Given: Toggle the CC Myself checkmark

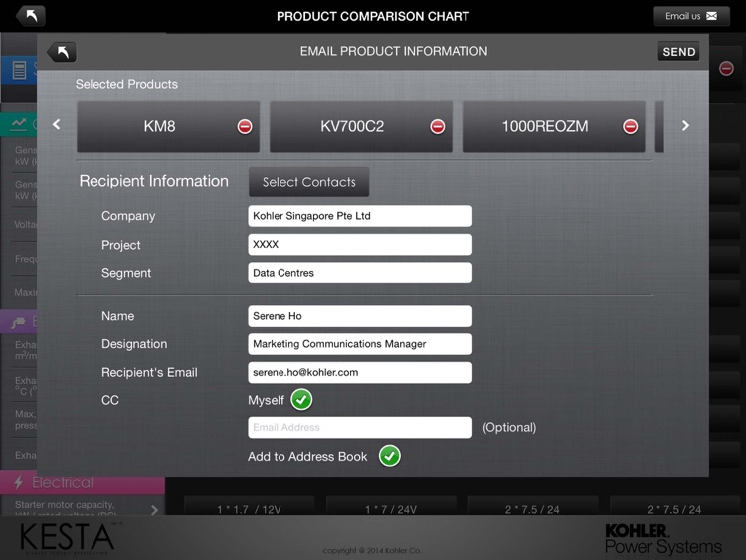Looking at the screenshot, I should tap(301, 400).
